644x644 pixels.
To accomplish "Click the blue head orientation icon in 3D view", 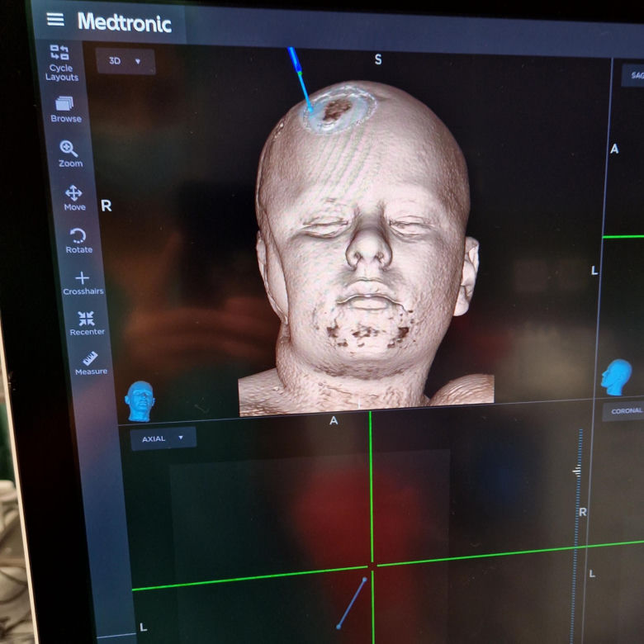I will (x=140, y=401).
